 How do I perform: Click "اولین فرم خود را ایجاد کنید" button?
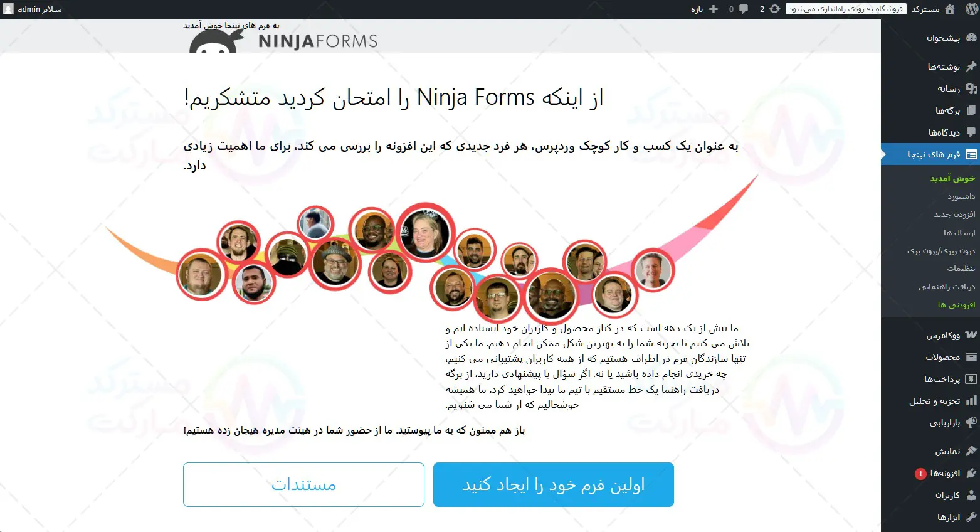[554, 484]
